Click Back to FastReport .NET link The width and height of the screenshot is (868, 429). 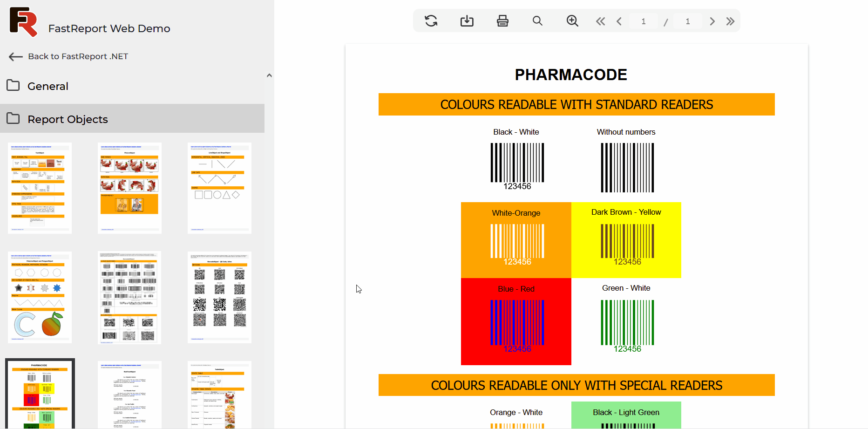[78, 56]
